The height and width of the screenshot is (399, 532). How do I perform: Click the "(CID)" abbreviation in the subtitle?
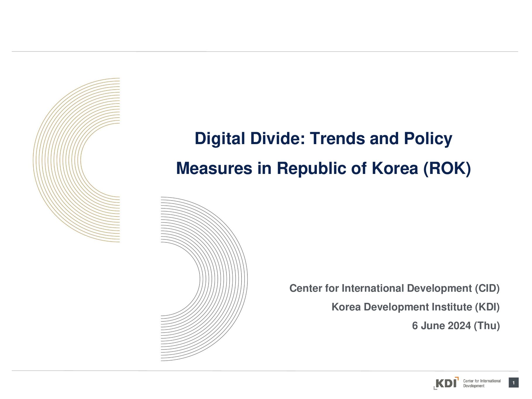tap(487, 288)
